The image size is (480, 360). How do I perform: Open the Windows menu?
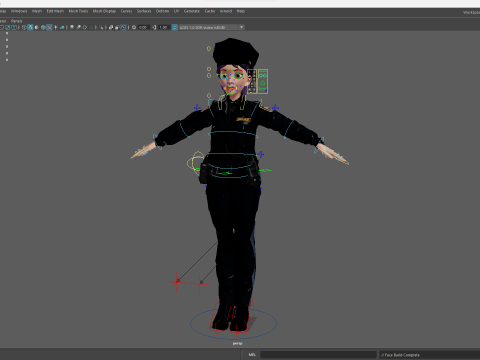pos(19,11)
